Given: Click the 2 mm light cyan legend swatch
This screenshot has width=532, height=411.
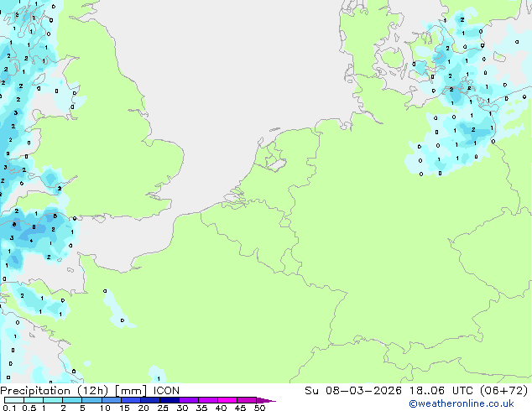Looking at the screenshot, I should (73, 399).
